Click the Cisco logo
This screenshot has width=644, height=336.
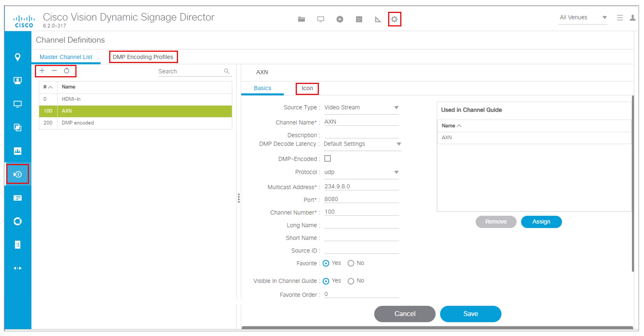(x=24, y=22)
